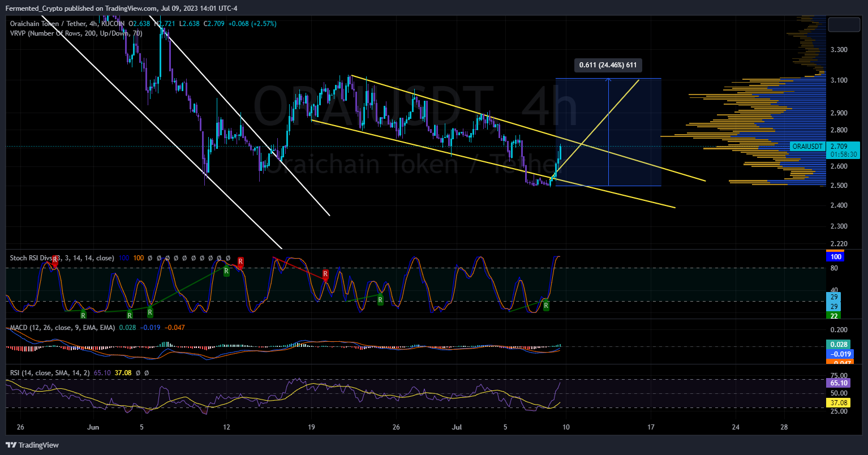
Task: Click the dark blank button above the price scale
Action: pyautogui.click(x=844, y=25)
